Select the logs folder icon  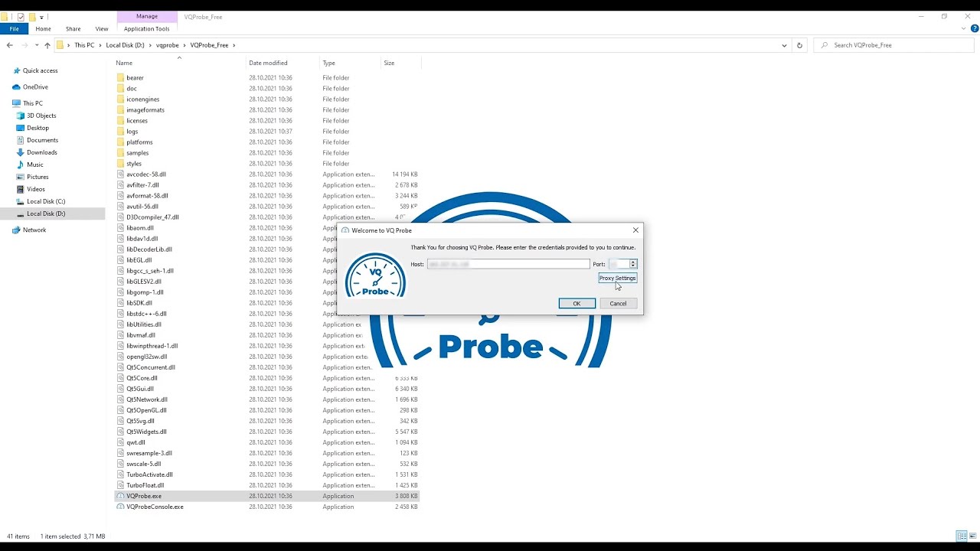point(121,132)
